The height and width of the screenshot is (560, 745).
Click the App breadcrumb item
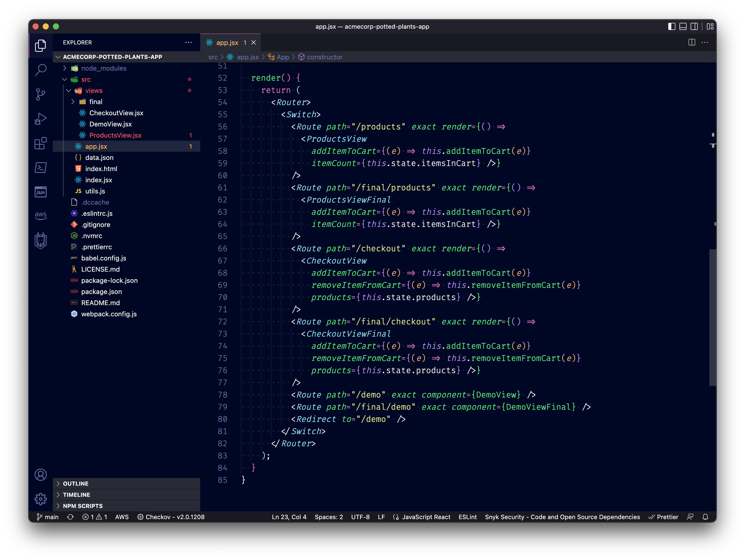283,57
